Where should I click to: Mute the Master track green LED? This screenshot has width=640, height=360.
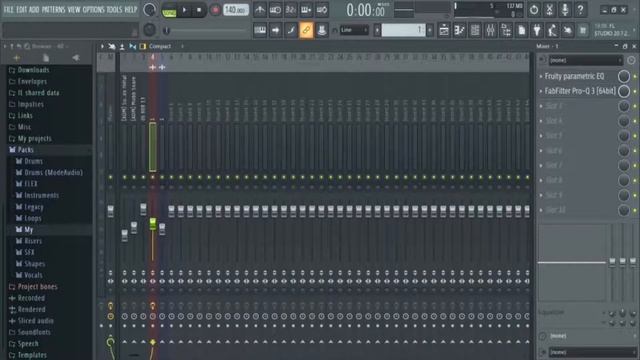111,177
